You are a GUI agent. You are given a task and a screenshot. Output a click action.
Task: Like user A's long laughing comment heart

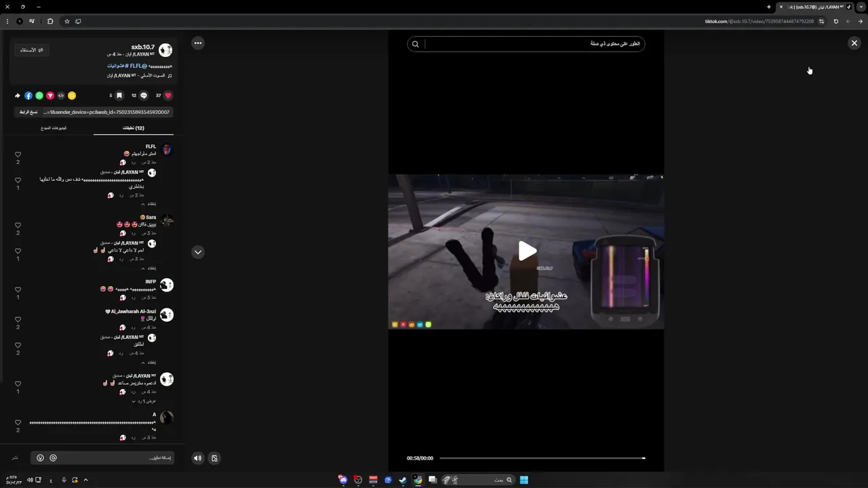click(x=18, y=422)
